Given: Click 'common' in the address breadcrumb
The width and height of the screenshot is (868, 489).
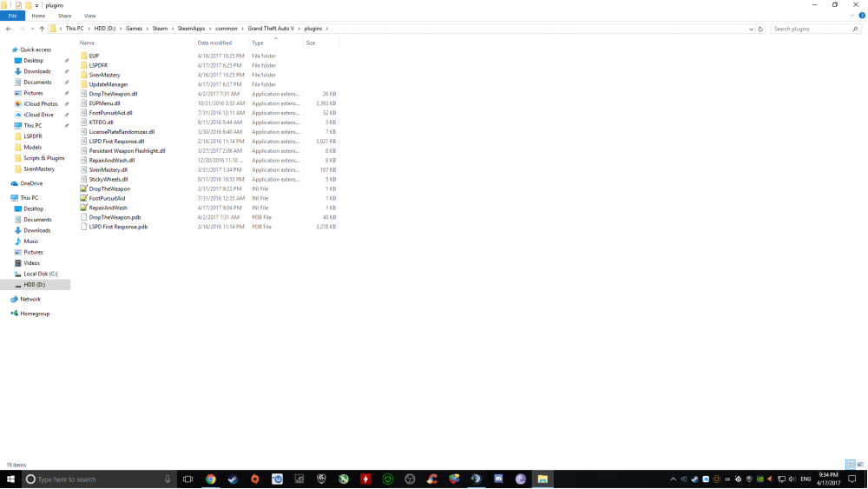Looking at the screenshot, I should [x=226, y=29].
